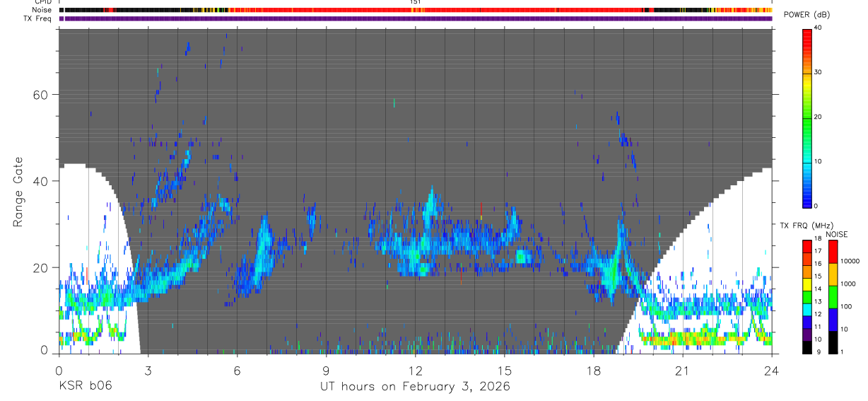Click the '10000' tick on NOISE scale
Viewport: 868px width, 401px height.
850,261
